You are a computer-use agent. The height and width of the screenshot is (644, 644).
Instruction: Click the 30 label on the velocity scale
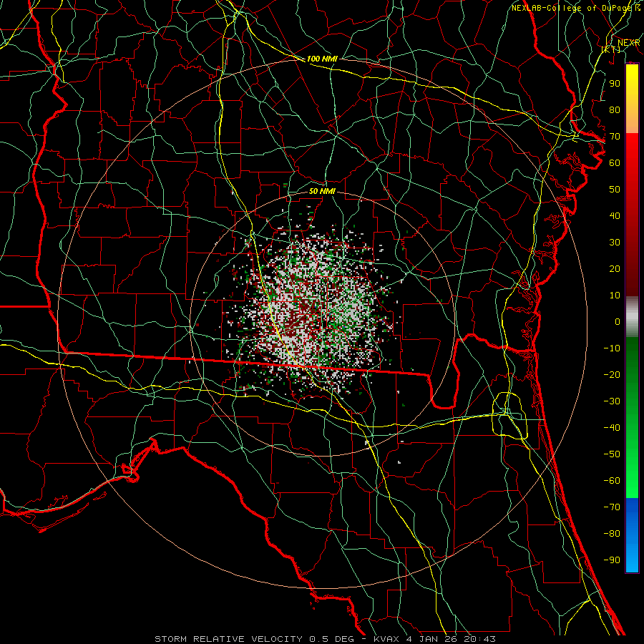615,243
